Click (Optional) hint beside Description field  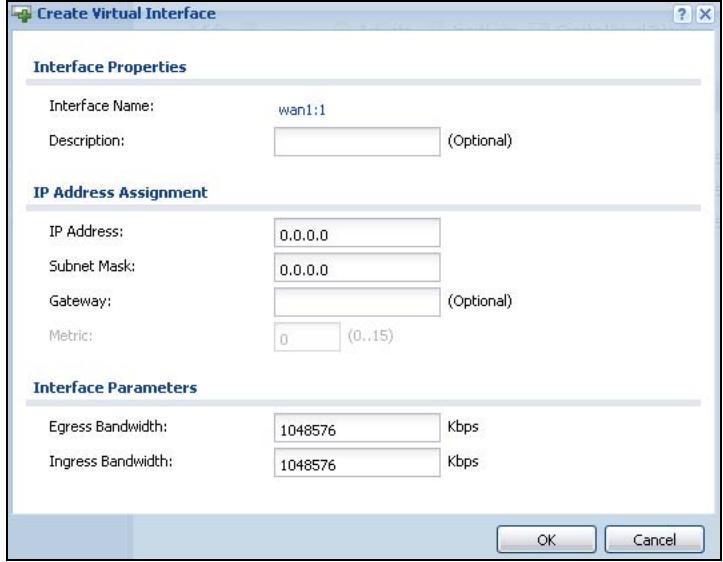pyautogui.click(x=480, y=141)
